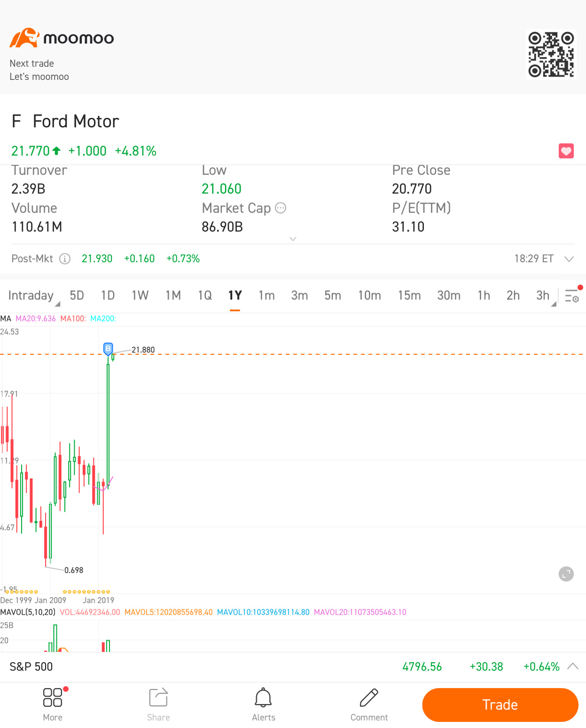Open chart settings icon
The image size is (586, 728).
coord(572,296)
